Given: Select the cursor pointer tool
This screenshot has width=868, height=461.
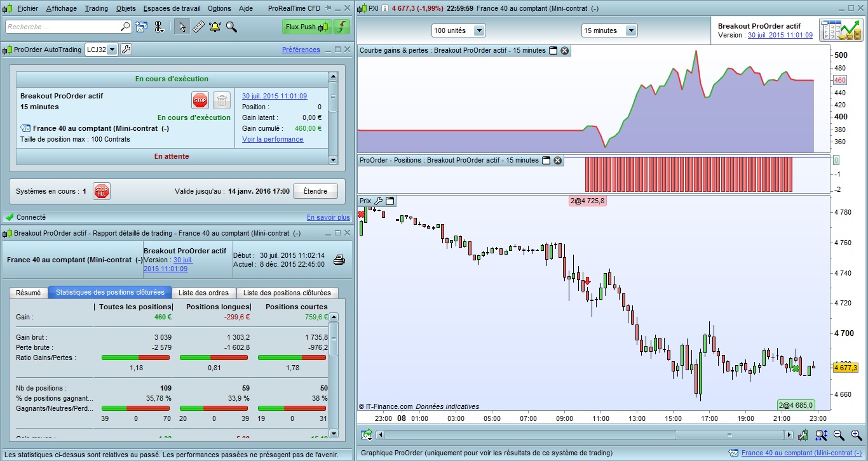Looking at the screenshot, I should (x=182, y=27).
